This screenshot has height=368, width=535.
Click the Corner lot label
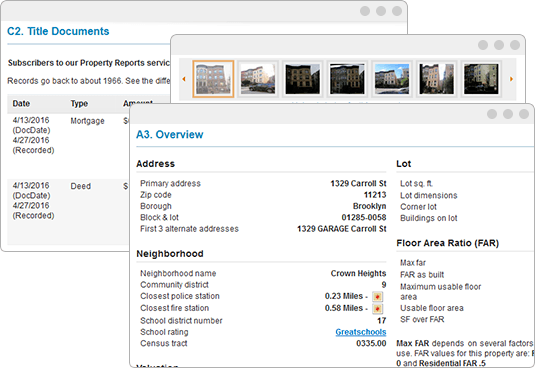tap(418, 207)
